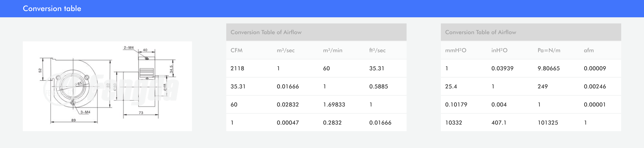644x148 pixels.
Task: Click the 0.00047 m³/sec cell
Action: (288, 123)
